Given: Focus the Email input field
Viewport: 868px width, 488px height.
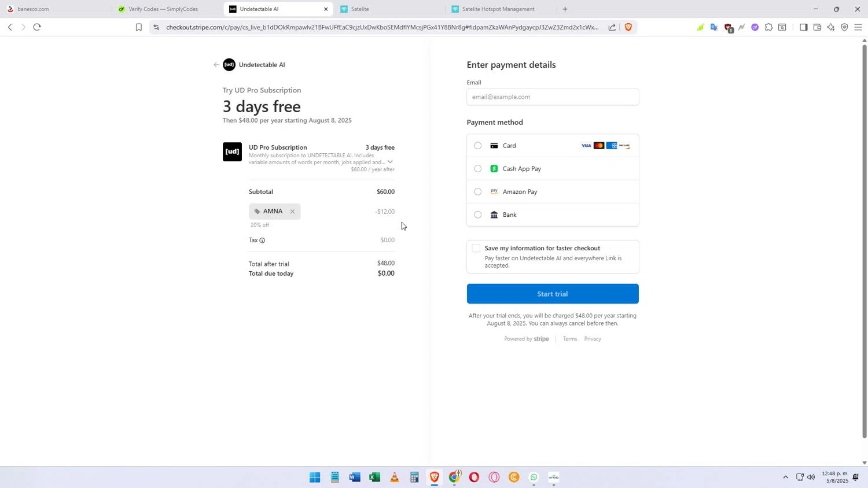Looking at the screenshot, I should click(x=553, y=97).
